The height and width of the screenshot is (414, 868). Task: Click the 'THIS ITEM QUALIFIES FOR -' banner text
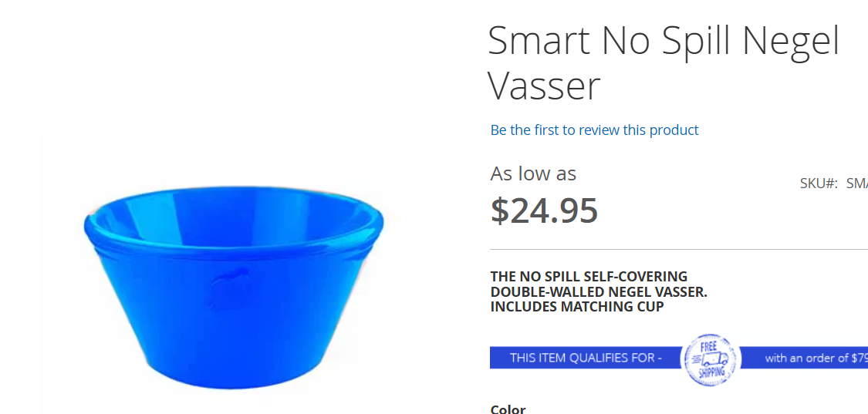tap(586, 358)
